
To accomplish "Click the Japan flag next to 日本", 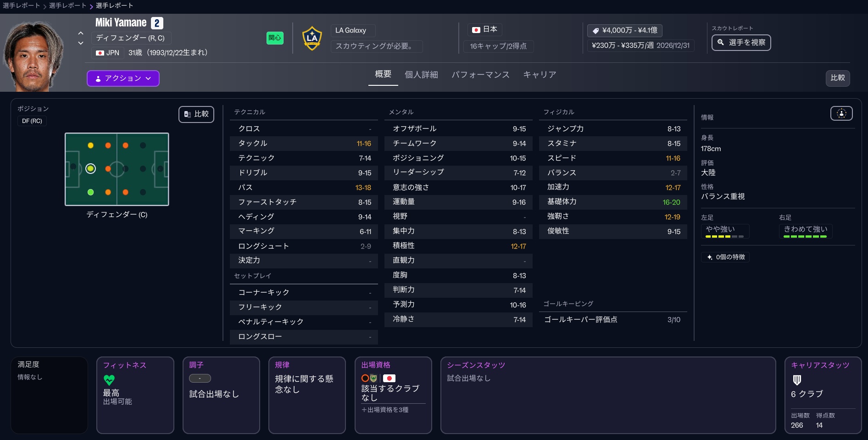I will point(476,30).
